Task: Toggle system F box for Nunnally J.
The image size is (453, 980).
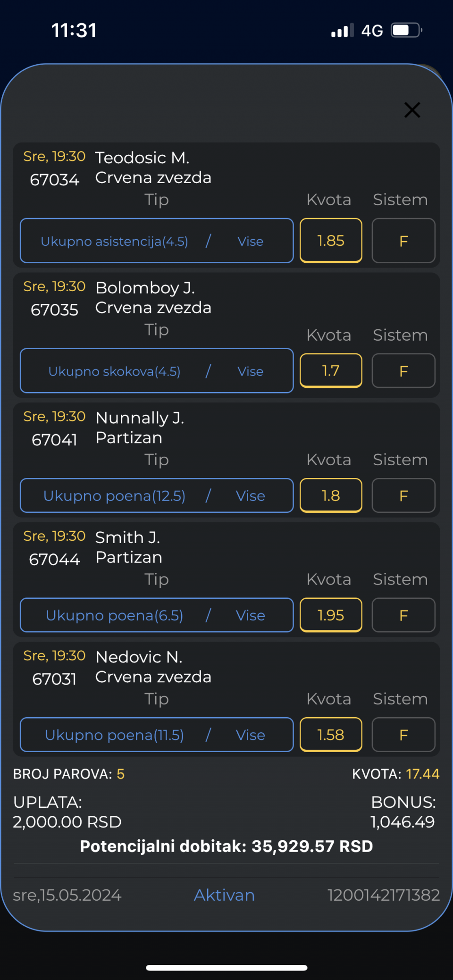Action: [x=403, y=495]
